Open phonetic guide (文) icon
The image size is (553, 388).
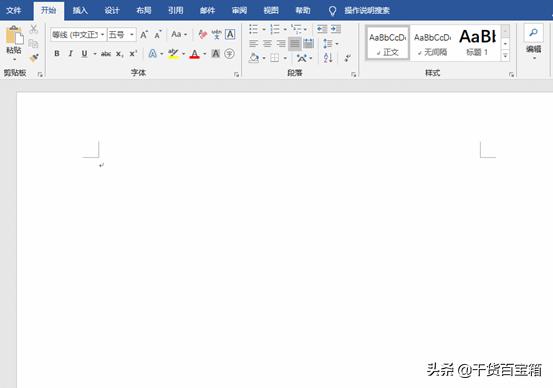(x=217, y=34)
